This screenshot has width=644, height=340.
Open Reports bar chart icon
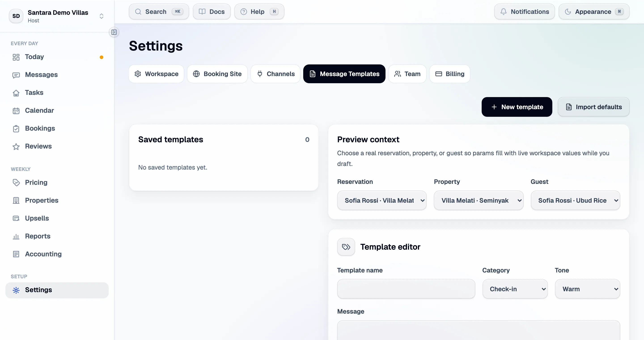click(x=16, y=236)
